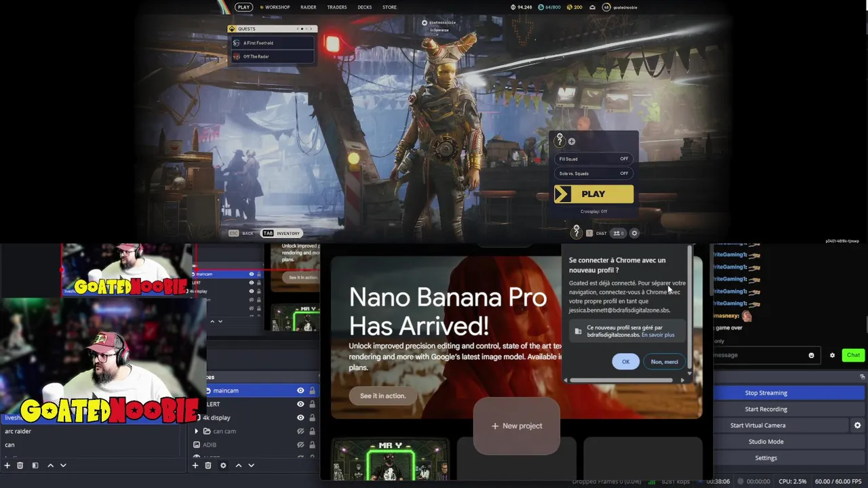Hide the maincam source eye
The width and height of the screenshot is (868, 488).
[300, 390]
